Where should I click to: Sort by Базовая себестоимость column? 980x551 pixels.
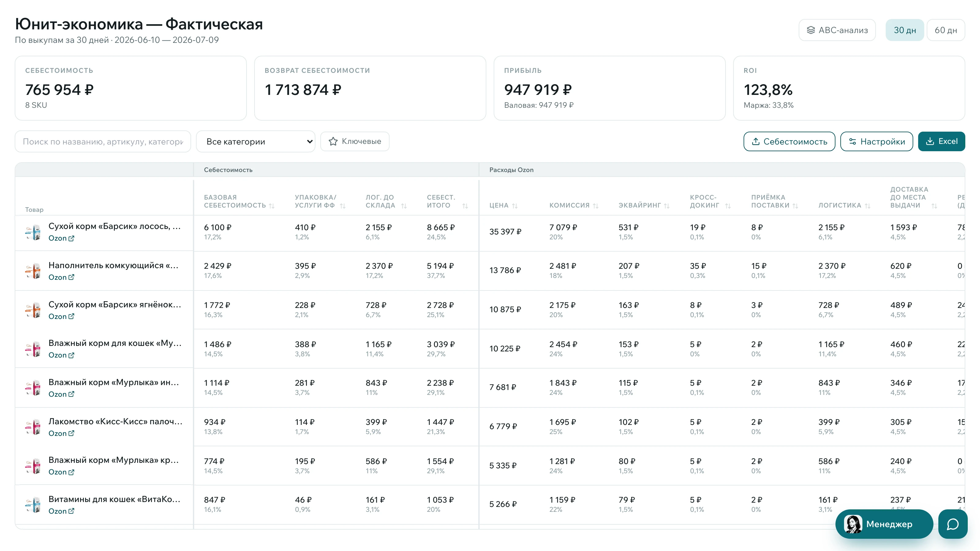click(272, 206)
